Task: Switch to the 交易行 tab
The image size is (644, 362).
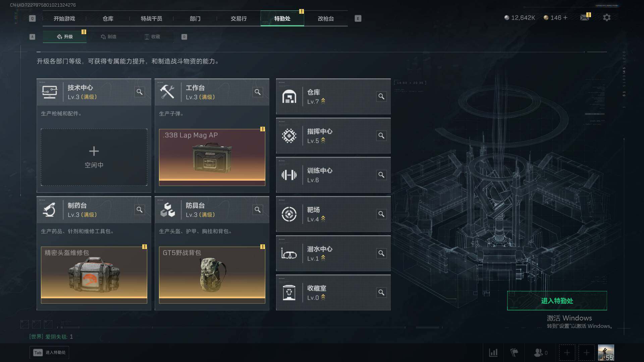Action: (x=238, y=18)
